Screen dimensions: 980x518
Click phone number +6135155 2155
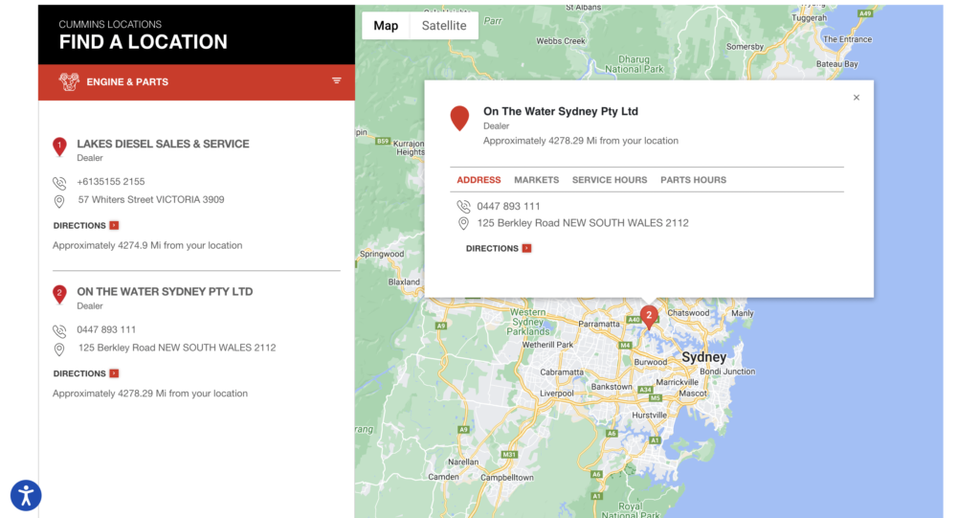click(111, 181)
